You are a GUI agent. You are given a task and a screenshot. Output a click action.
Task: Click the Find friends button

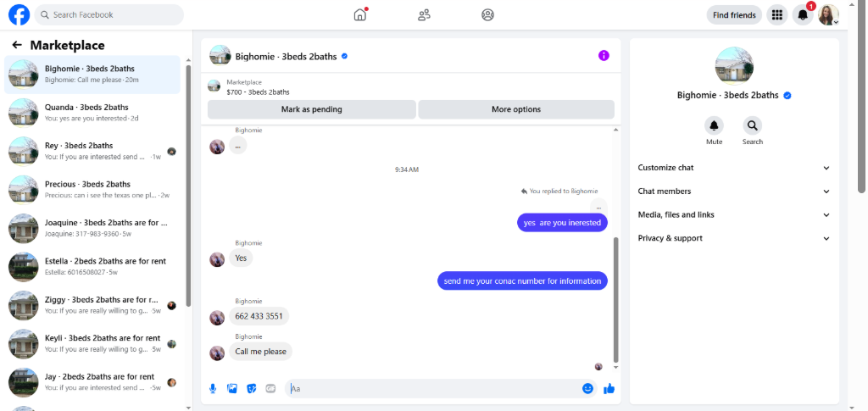point(734,15)
